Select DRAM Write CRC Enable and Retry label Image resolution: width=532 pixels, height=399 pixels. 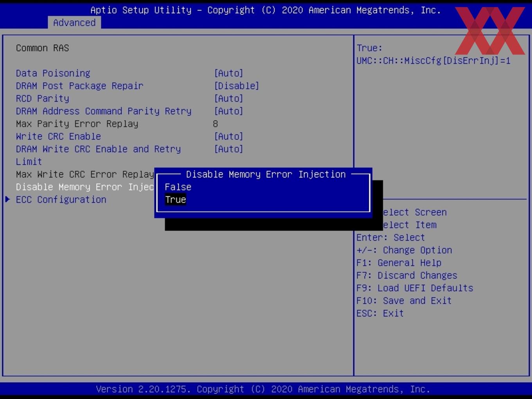pos(98,155)
